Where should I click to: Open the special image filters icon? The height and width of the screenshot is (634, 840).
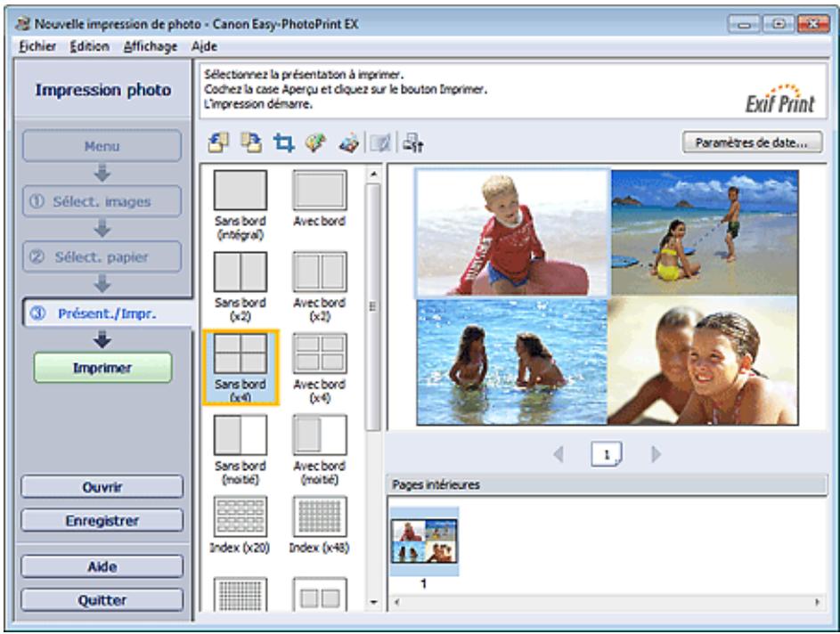349,143
